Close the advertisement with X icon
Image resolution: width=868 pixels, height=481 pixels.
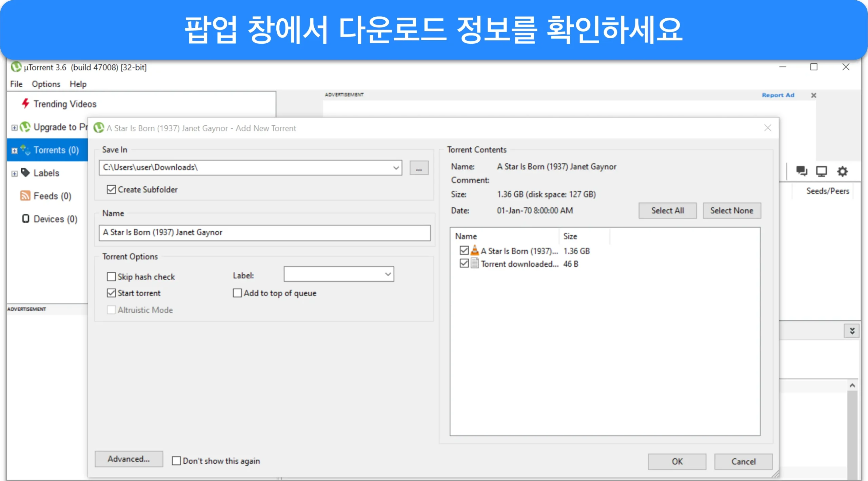click(x=813, y=95)
